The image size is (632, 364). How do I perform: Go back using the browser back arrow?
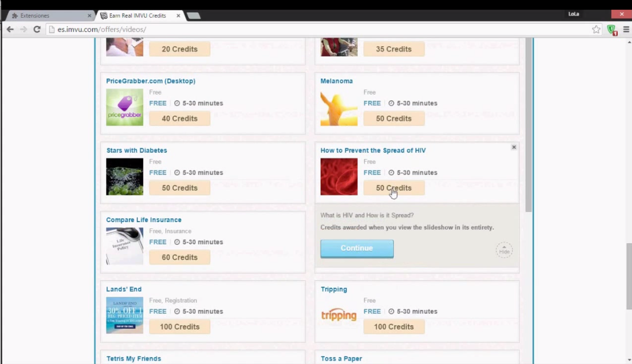coord(10,30)
